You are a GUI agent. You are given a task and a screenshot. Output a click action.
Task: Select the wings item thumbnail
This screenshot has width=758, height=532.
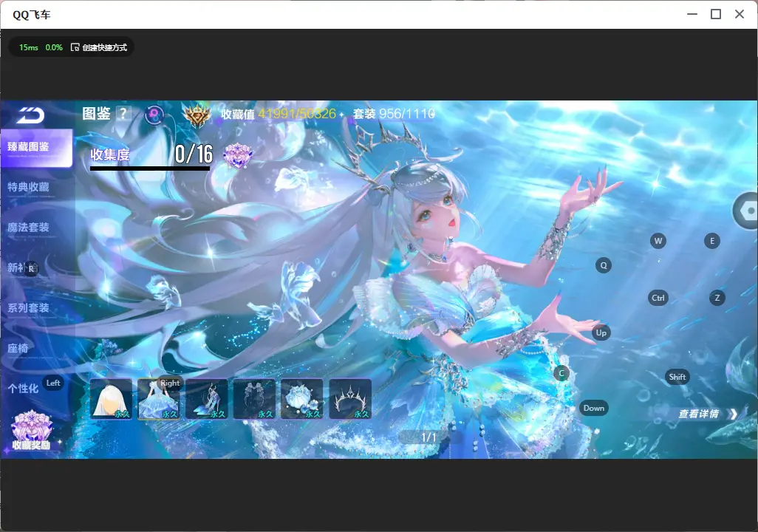254,399
